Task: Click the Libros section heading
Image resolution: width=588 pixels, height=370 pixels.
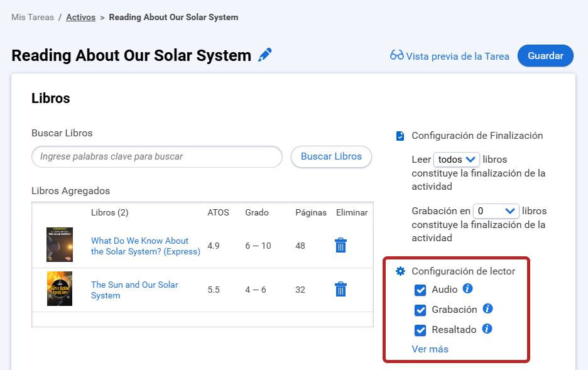Action: pyautogui.click(x=51, y=98)
